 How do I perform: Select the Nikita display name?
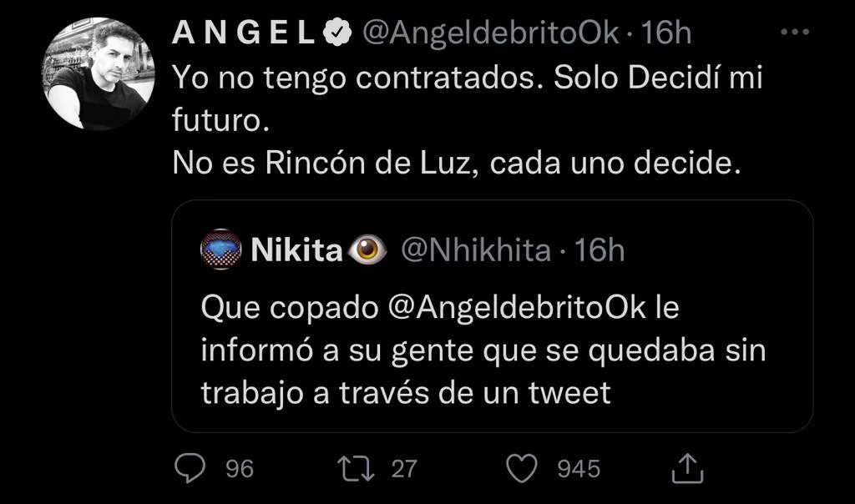pyautogui.click(x=296, y=250)
